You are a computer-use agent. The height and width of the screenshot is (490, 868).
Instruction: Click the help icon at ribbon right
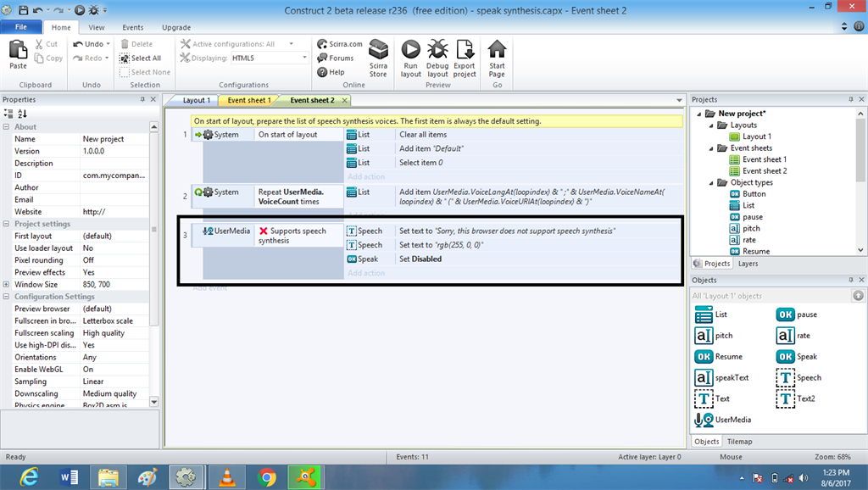point(859,26)
